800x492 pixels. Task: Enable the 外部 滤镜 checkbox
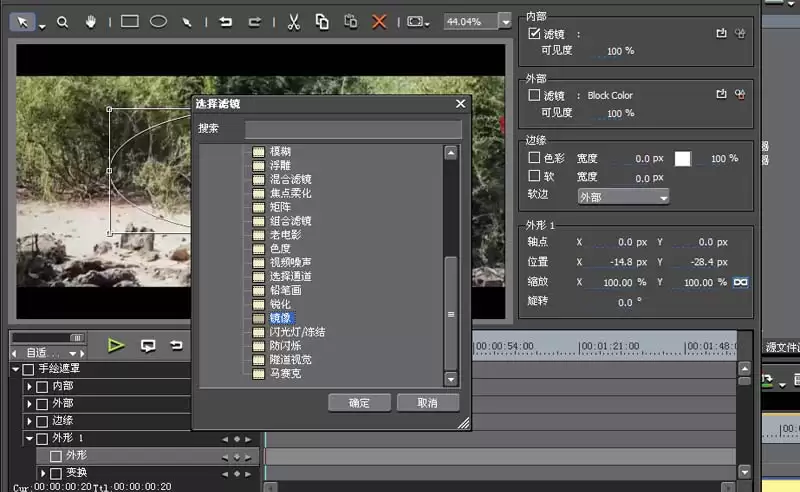tap(534, 95)
